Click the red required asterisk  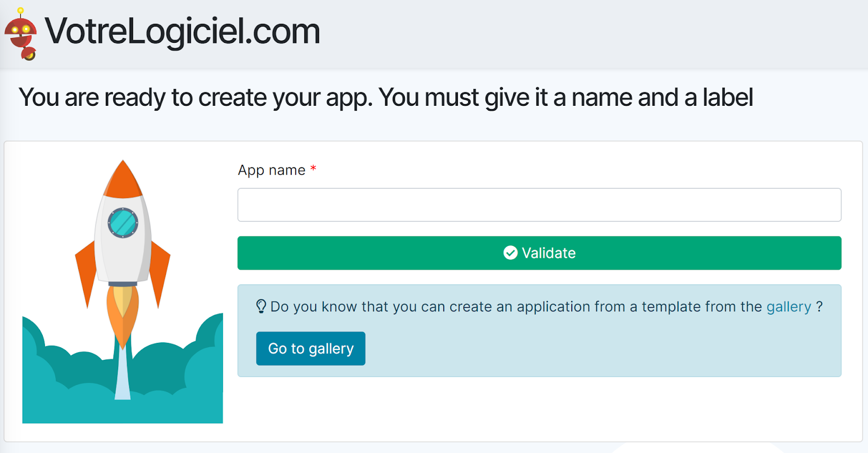[313, 169]
